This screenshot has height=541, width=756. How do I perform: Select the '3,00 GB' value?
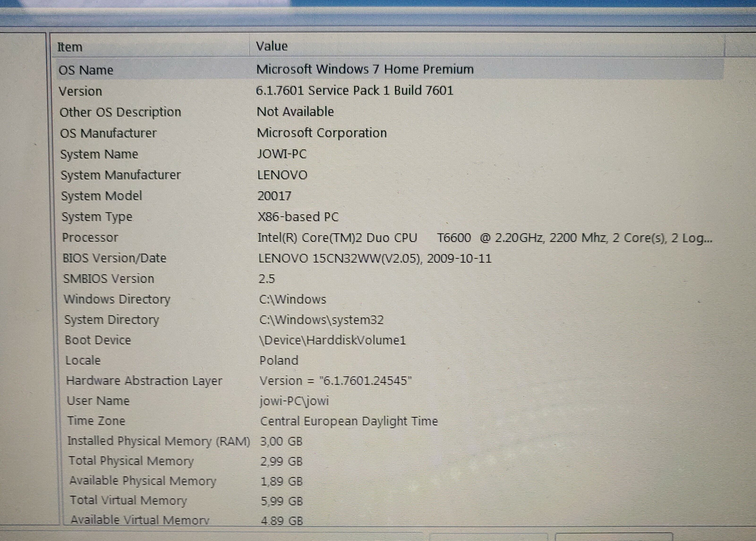281,441
